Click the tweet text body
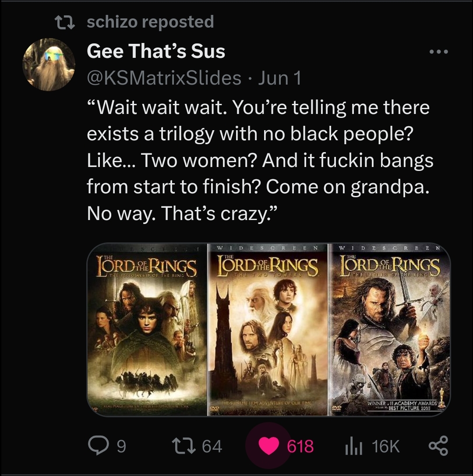Image resolution: width=473 pixels, height=476 pixels. (260, 160)
